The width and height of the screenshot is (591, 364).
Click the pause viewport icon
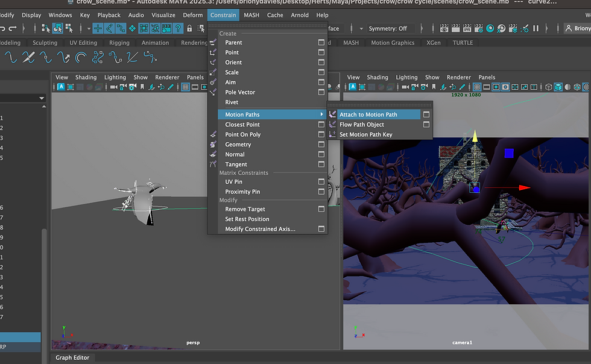coord(536,28)
